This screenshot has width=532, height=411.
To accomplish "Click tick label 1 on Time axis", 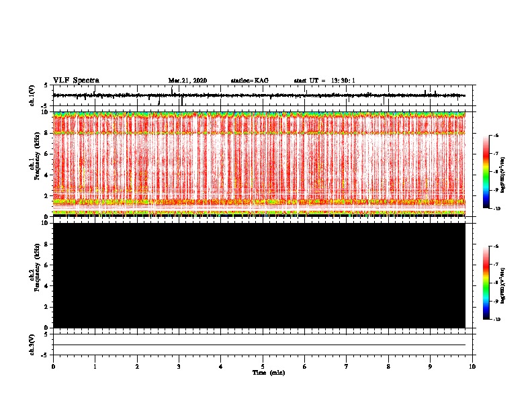I will 95,367.
